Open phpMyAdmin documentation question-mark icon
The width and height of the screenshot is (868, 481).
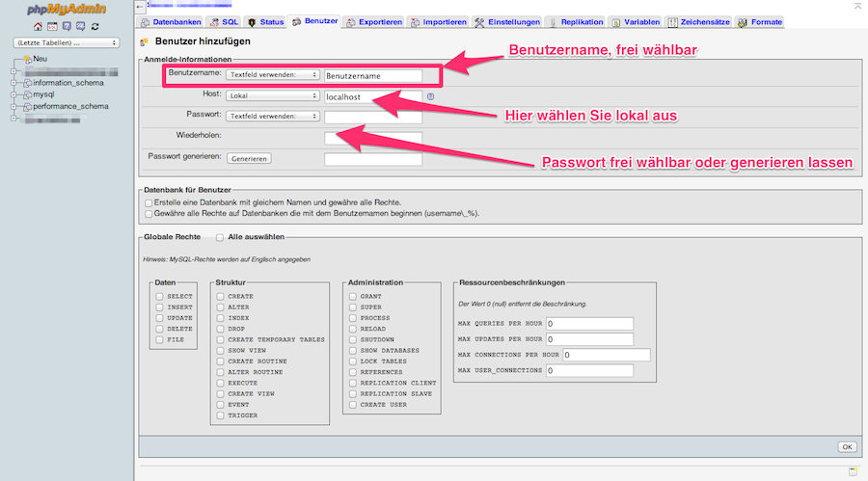pos(67,27)
